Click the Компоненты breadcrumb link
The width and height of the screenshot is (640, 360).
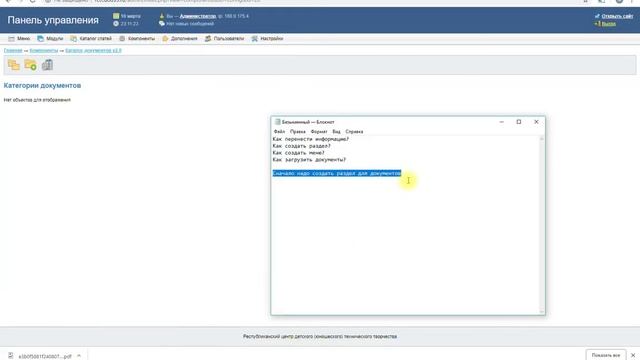point(44,51)
